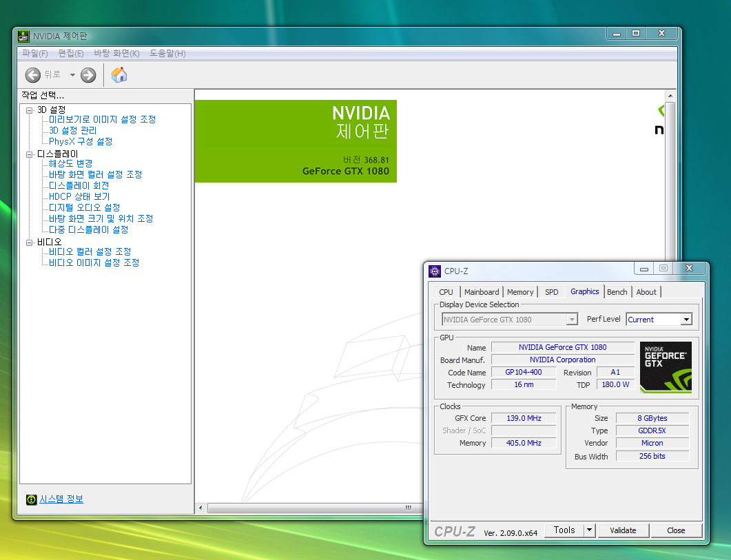Collapse the 비디오 tree node

point(30,242)
